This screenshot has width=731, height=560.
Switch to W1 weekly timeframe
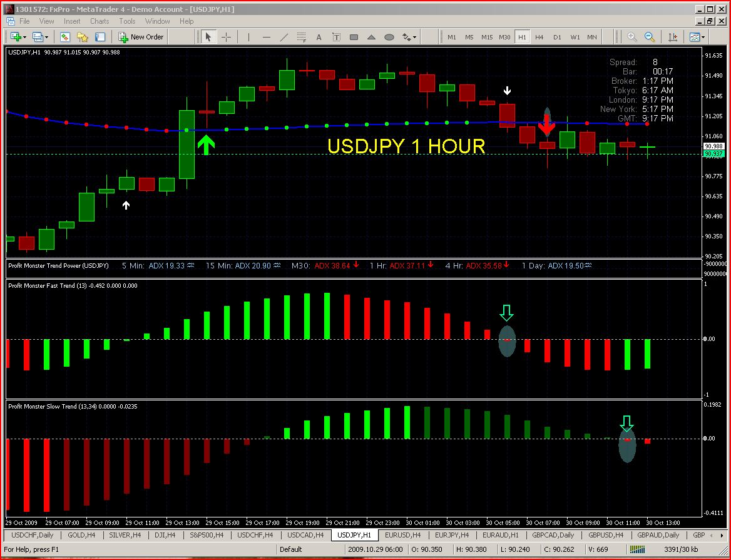(x=575, y=37)
